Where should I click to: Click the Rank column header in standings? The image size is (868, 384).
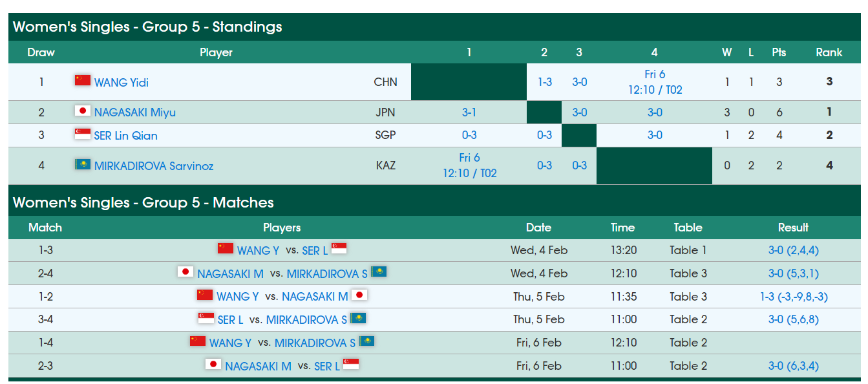coord(829,52)
